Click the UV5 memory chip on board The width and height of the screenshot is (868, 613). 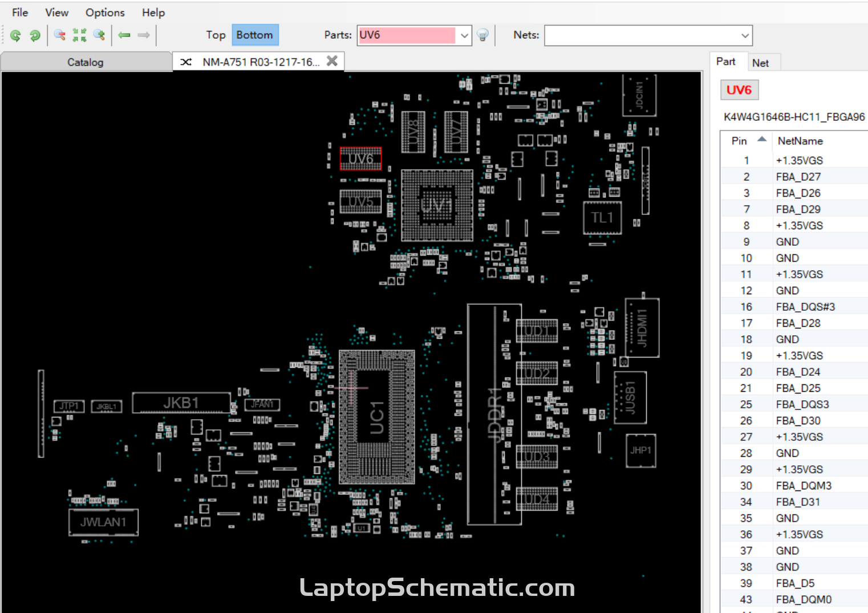point(360,201)
